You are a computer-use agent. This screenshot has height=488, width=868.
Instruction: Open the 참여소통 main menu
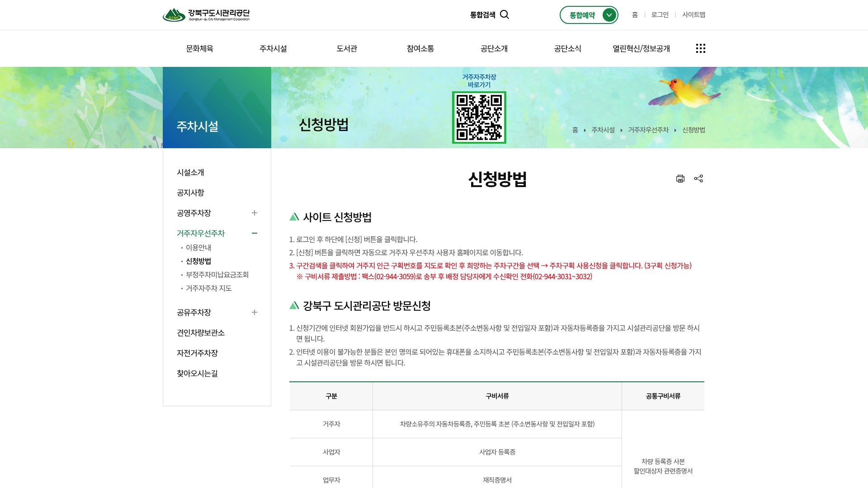pos(420,48)
